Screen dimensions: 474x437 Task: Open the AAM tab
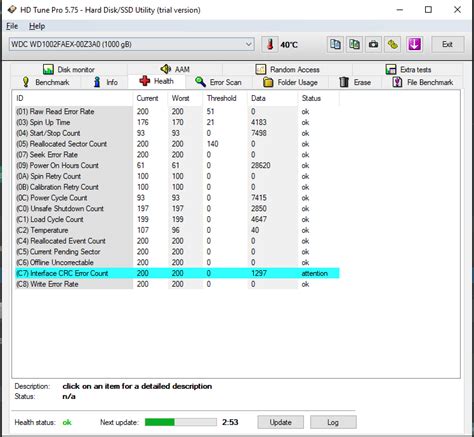click(175, 69)
